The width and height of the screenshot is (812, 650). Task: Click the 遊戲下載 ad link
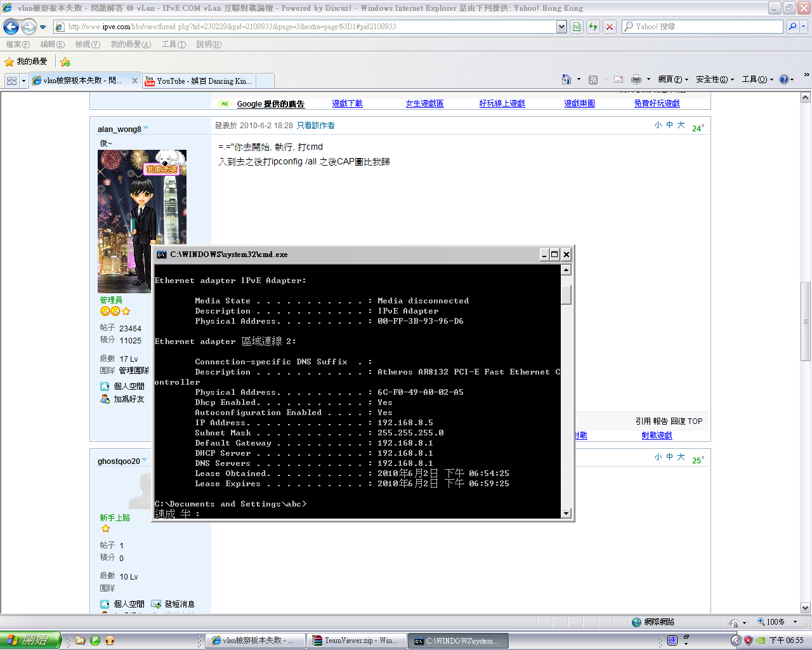pyautogui.click(x=347, y=103)
